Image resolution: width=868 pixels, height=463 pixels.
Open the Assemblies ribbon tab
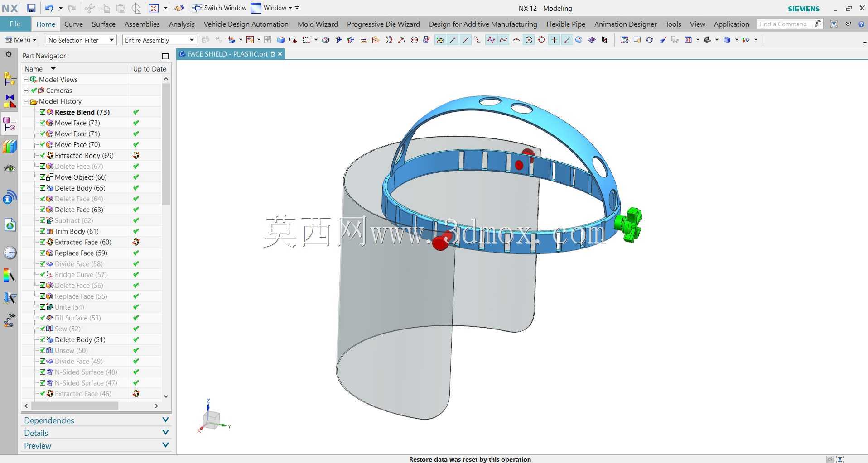click(x=142, y=24)
